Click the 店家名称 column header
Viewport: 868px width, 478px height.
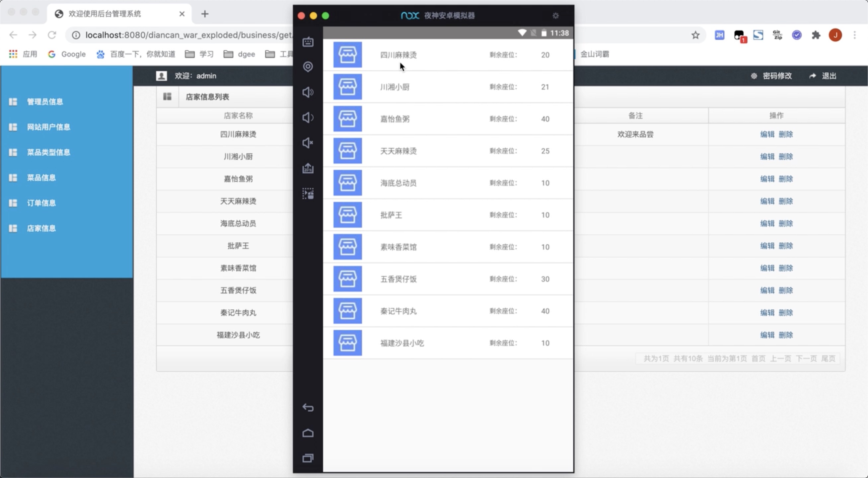(x=238, y=116)
